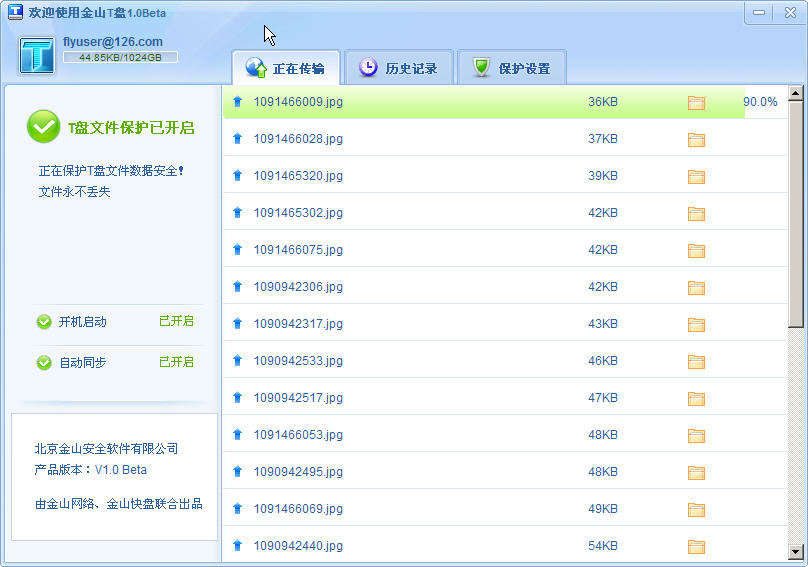
Task: Open folder icon for 1091466009.jpg
Action: tap(696, 103)
